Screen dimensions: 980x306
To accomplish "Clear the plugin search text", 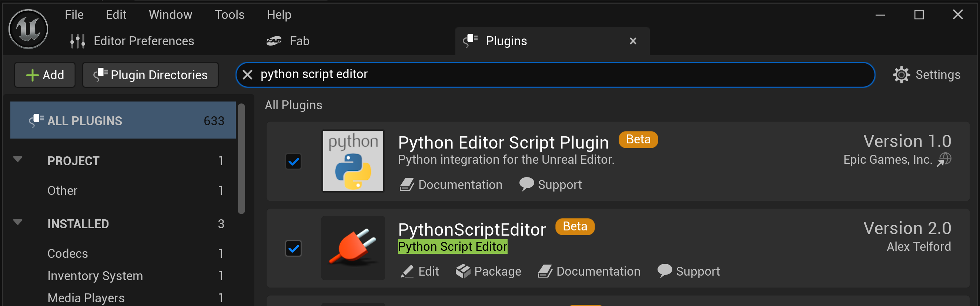I will pyautogui.click(x=248, y=75).
